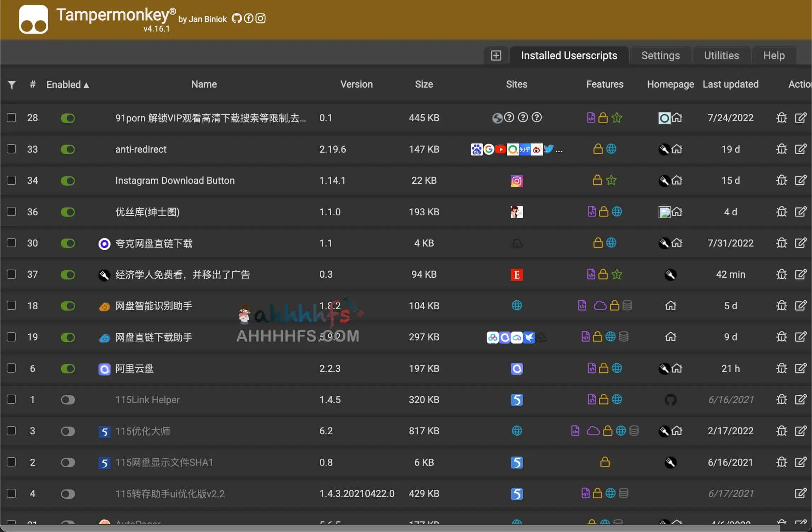
Task: Open the GitHub icon in the header
Action: tap(236, 18)
